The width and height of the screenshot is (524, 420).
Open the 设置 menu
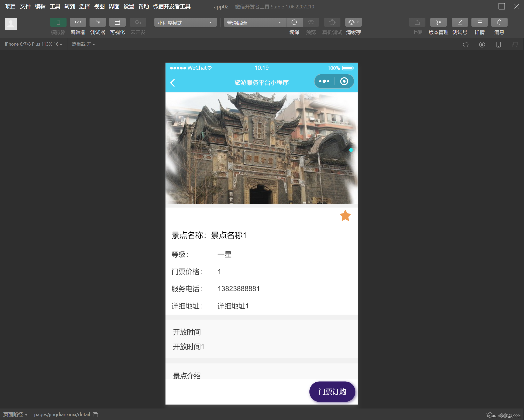(x=129, y=7)
